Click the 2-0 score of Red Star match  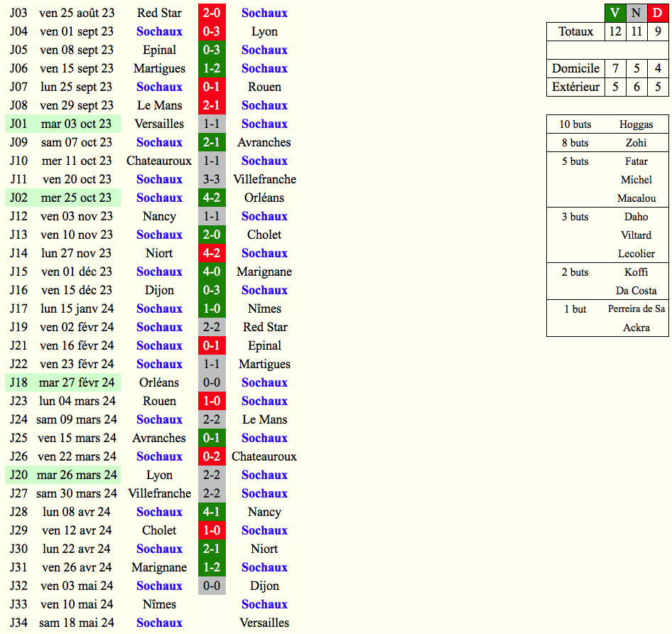(x=212, y=13)
